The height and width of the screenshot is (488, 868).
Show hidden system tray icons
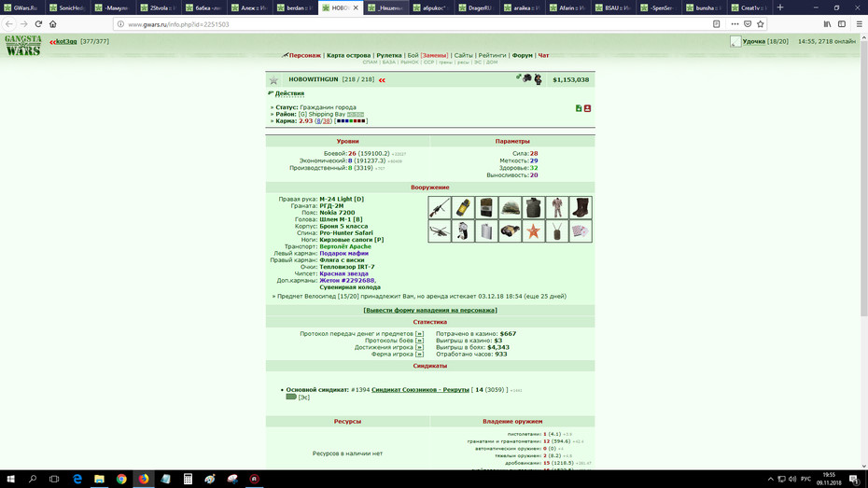[x=770, y=480]
